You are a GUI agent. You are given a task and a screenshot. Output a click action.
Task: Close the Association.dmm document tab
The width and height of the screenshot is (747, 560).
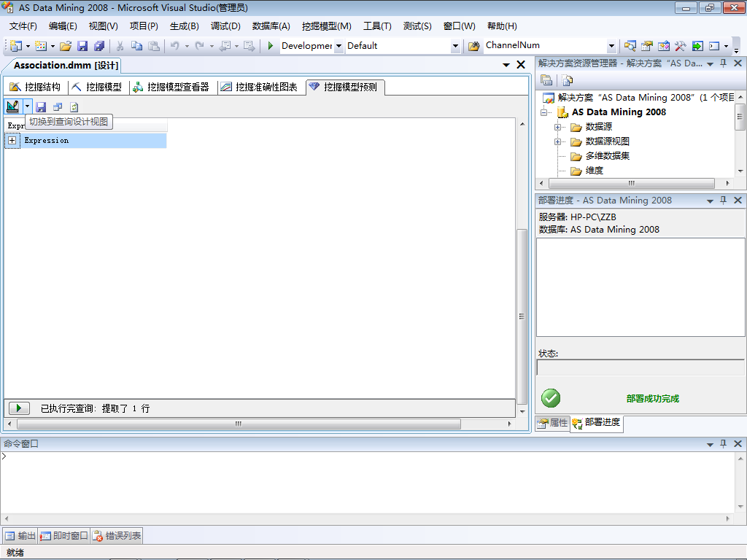(x=521, y=65)
